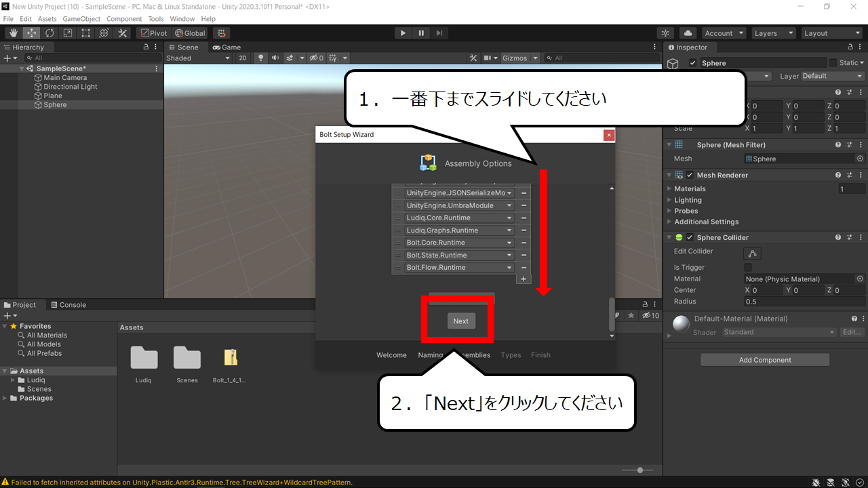Screen dimensions: 868x488
Task: Open the Layers dropdown in the toolbar
Action: (x=773, y=33)
